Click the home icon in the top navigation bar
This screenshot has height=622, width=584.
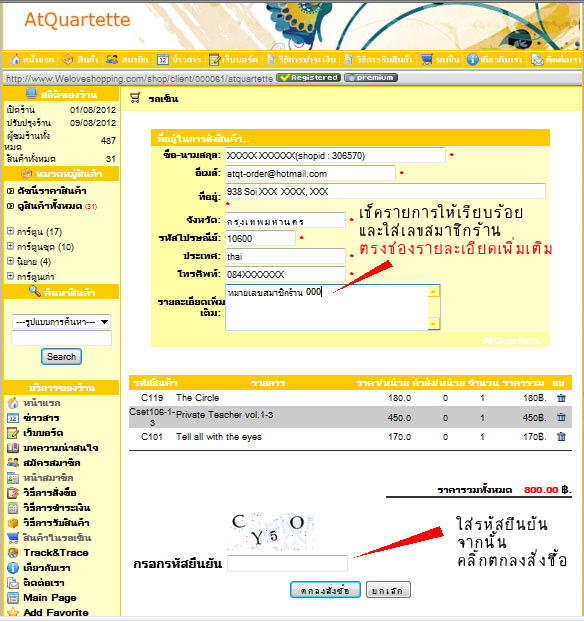coord(15,60)
